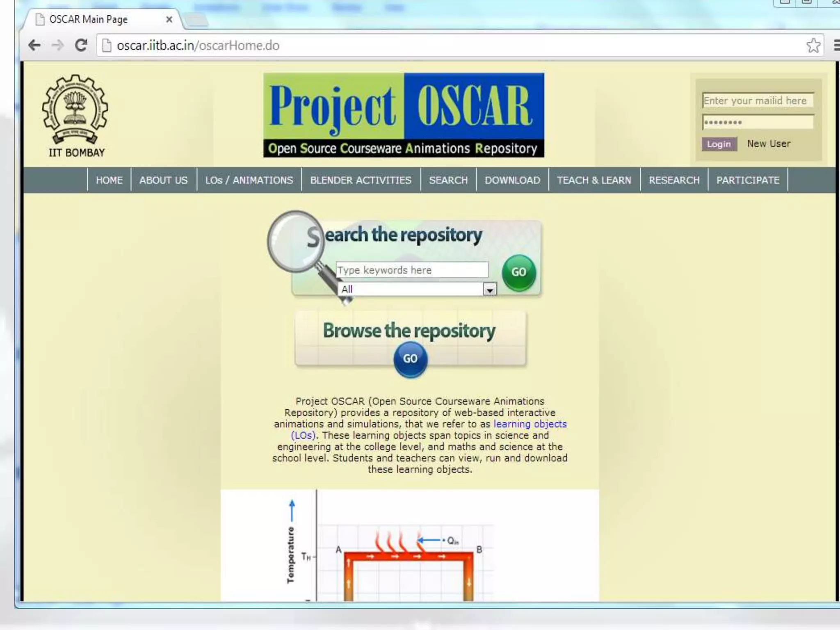Bookmark page with star icon
This screenshot has height=630, width=840.
click(x=813, y=45)
